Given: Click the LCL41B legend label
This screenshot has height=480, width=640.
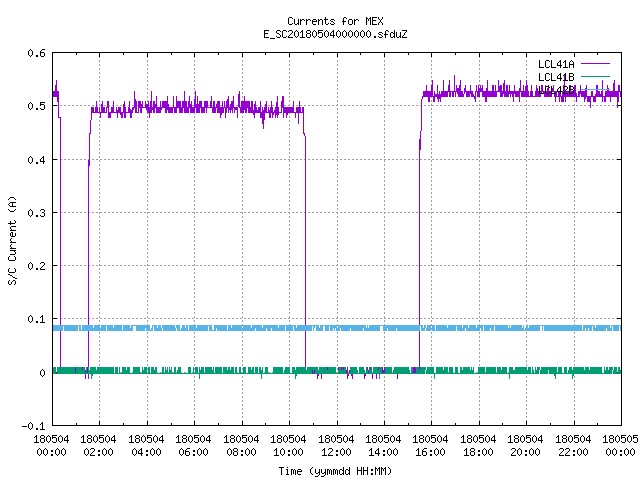Looking at the screenshot, I should 556,77.
